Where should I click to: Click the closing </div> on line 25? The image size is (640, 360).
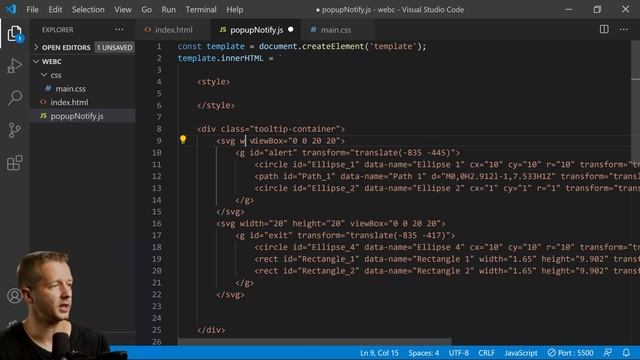click(211, 330)
